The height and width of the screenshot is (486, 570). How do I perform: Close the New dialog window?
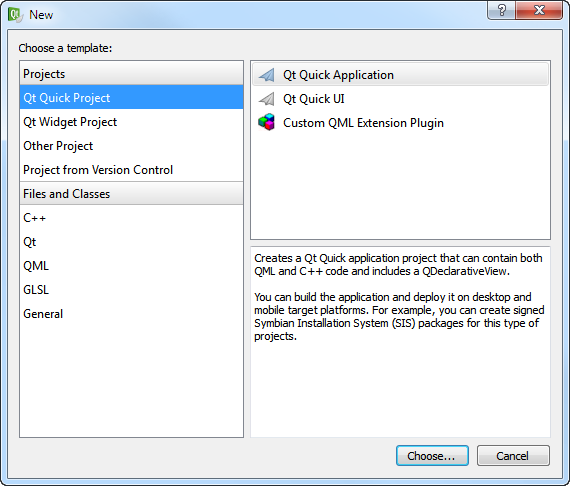pyautogui.click(x=539, y=11)
